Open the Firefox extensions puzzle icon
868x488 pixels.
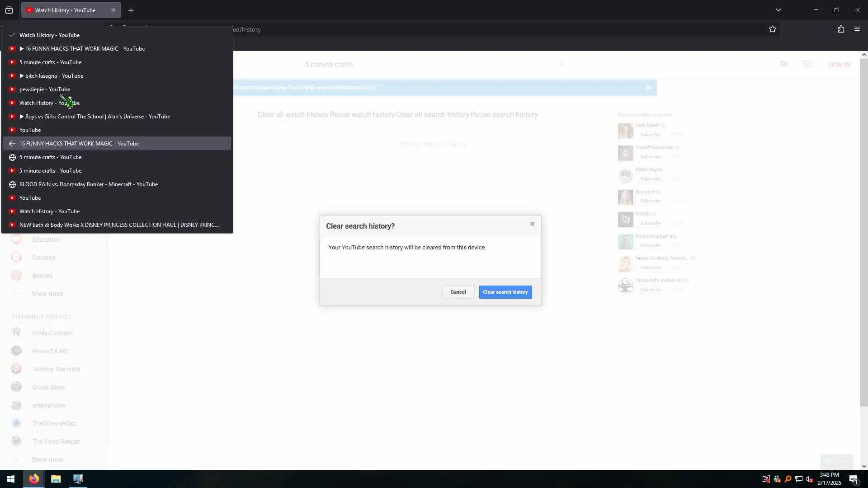tap(841, 29)
